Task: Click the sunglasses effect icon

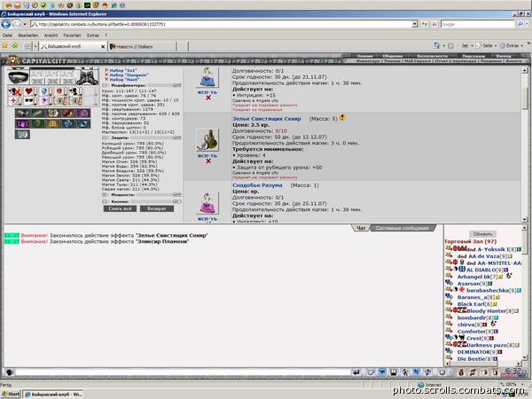Action: pos(29,101)
